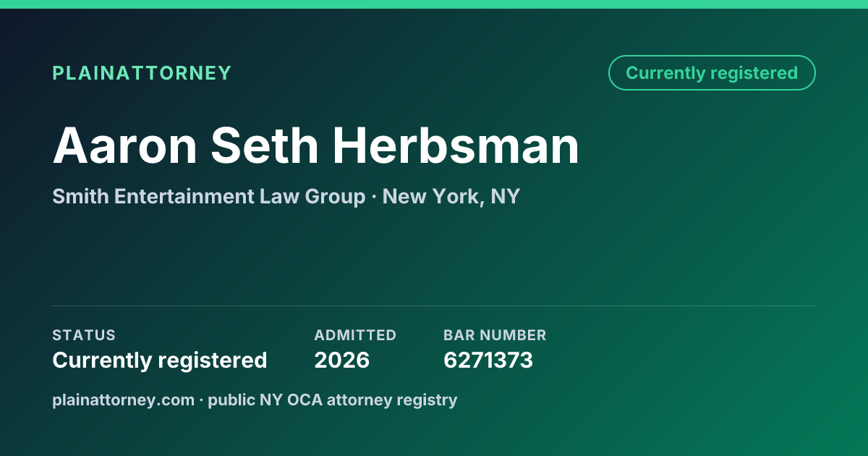Click the Aaron Seth Herbsman heading
Screen dimensions: 868x456
pyautogui.click(x=316, y=145)
